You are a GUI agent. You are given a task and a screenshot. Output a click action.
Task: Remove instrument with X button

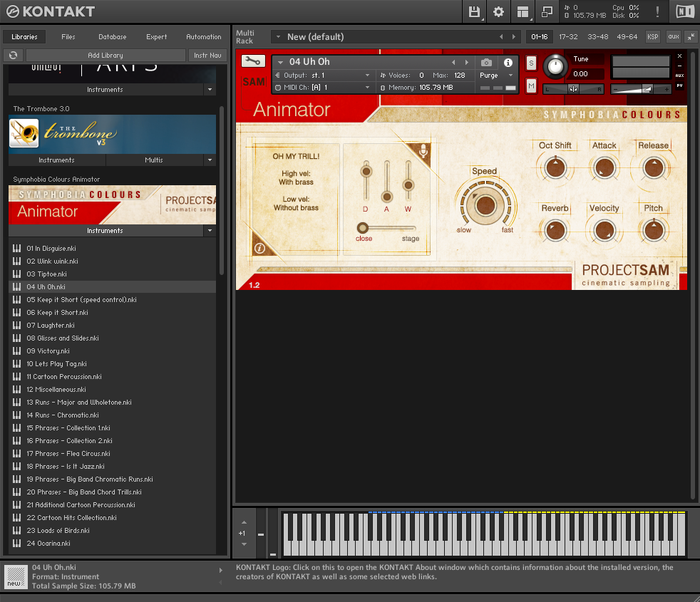click(x=679, y=56)
